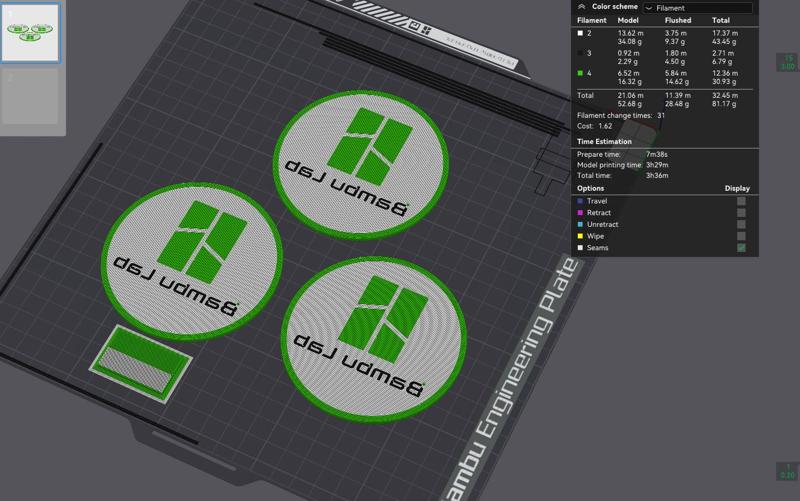This screenshot has width=800, height=501.
Task: Collapse the Color scheme legend panel
Action: [582, 6]
